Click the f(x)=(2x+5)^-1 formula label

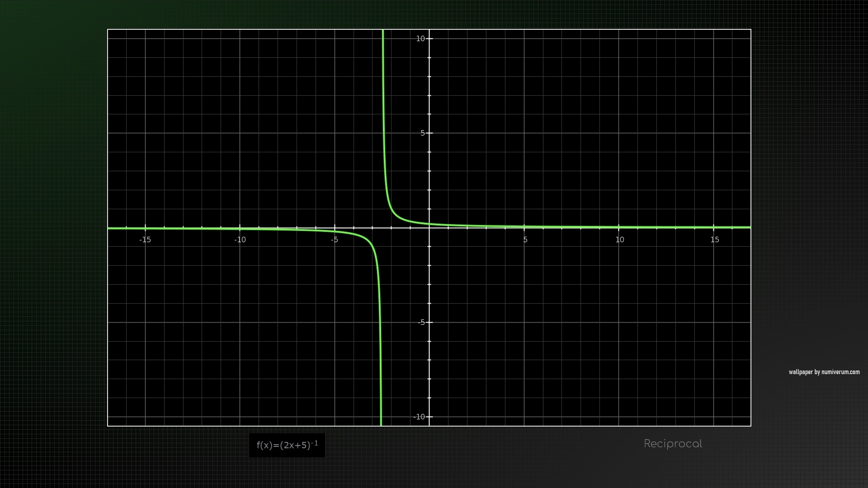287,446
